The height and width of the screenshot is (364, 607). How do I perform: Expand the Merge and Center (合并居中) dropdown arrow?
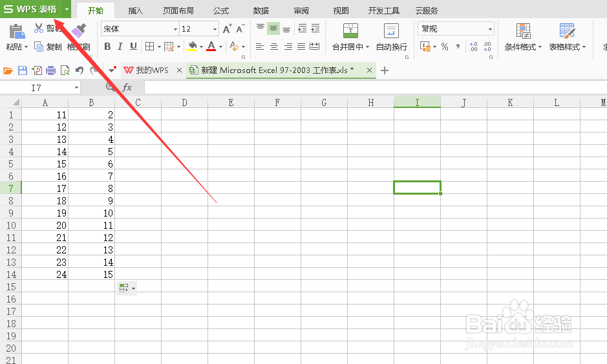[367, 47]
